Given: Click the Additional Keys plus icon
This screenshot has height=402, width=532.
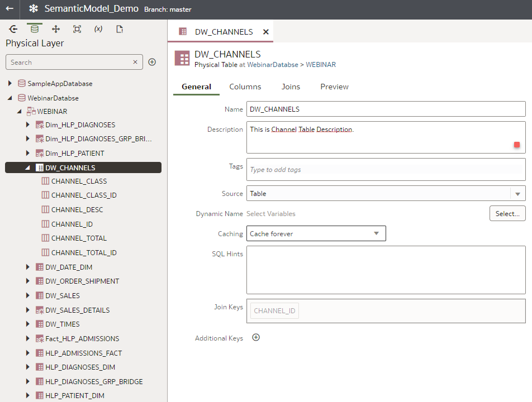Looking at the screenshot, I should coord(256,337).
